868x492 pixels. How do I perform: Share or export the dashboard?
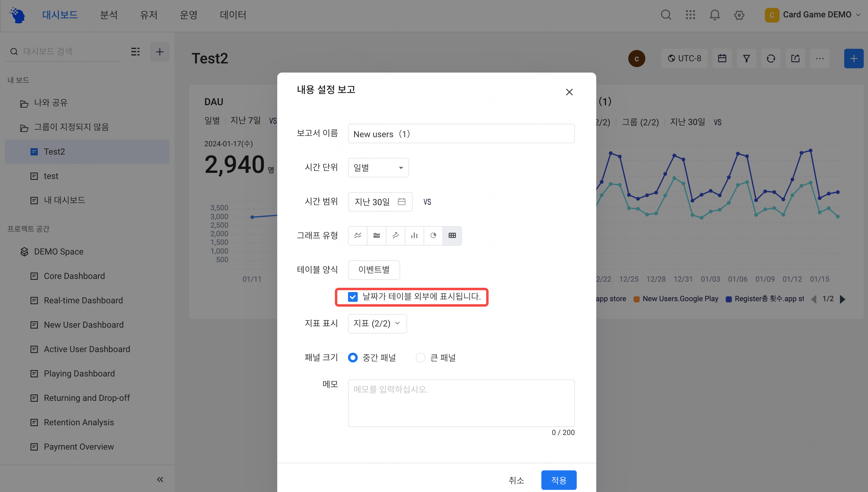795,59
